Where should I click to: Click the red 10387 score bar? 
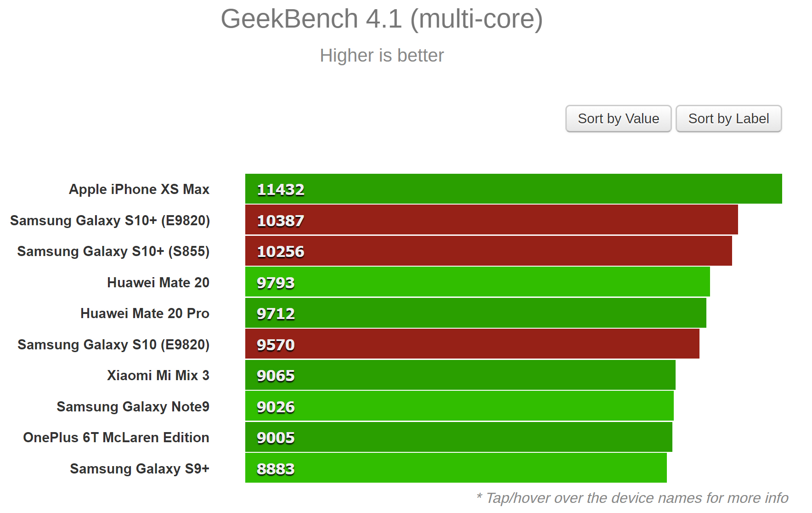pos(491,220)
